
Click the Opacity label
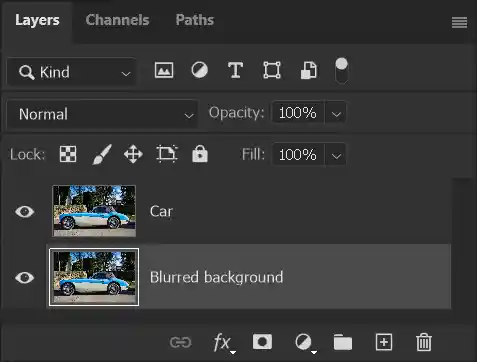coord(236,113)
